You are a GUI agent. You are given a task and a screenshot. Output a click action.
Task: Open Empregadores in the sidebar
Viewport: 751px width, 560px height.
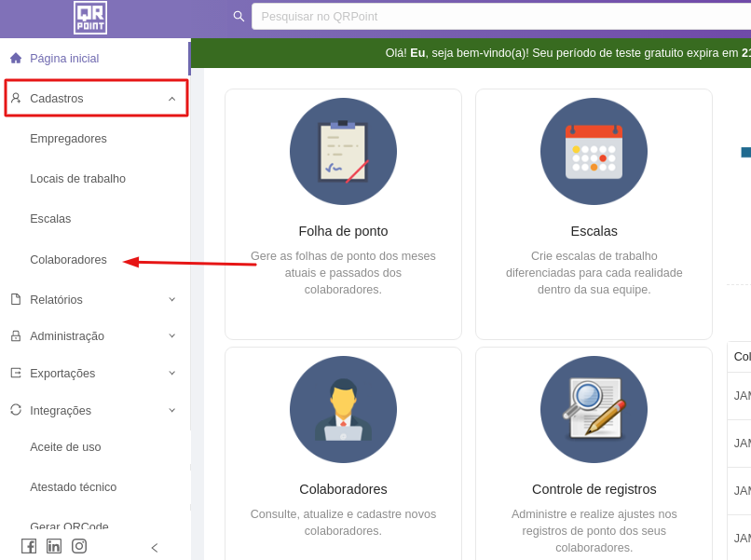click(68, 139)
